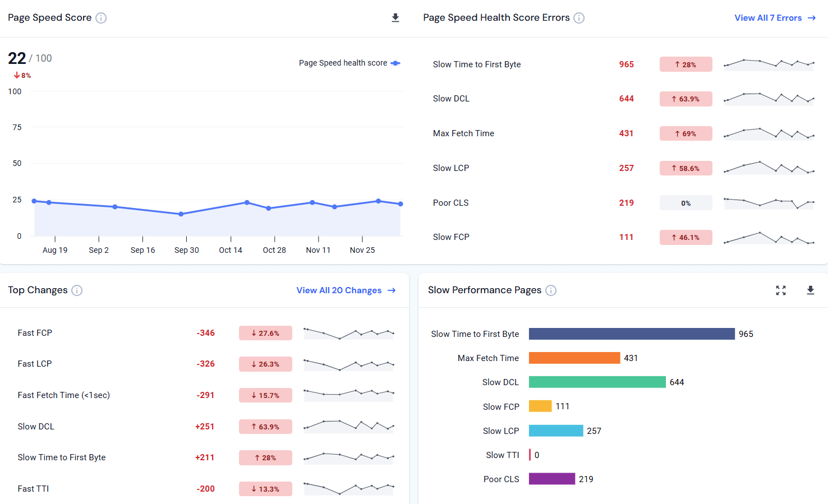Expand Slow Performance Pages to fullscreen

tap(781, 290)
